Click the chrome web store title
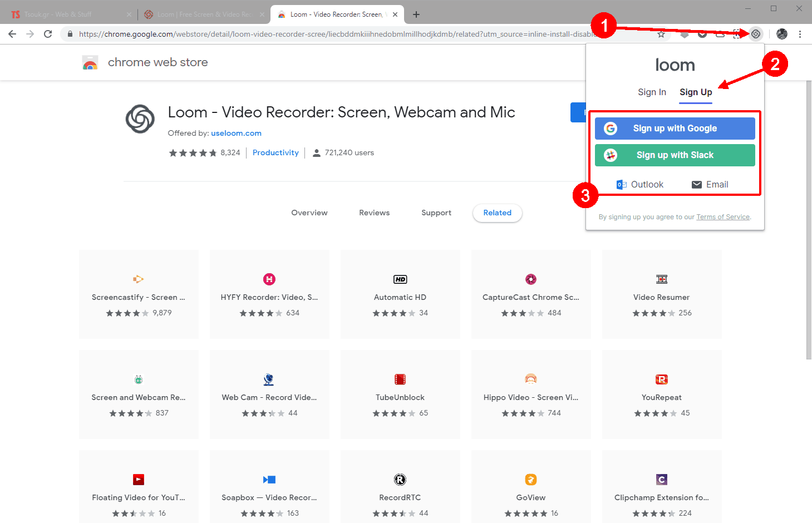 tap(158, 62)
